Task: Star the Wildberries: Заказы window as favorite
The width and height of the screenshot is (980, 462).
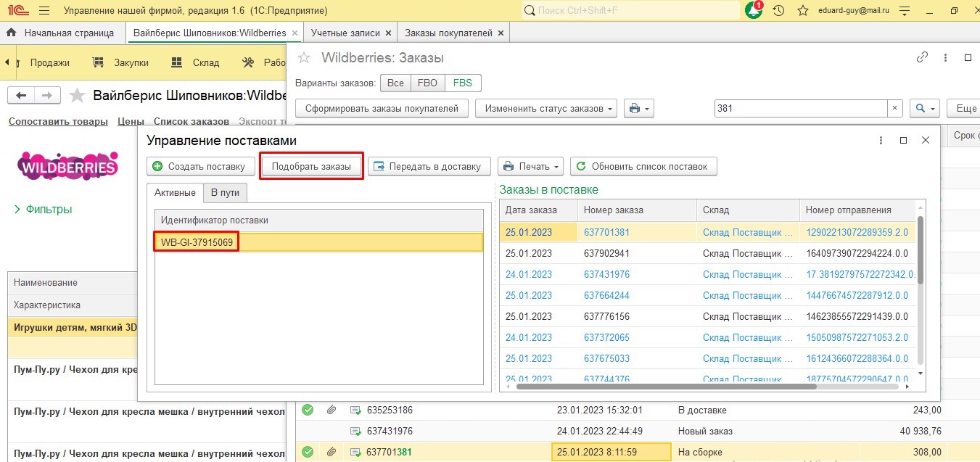Action: tap(305, 57)
